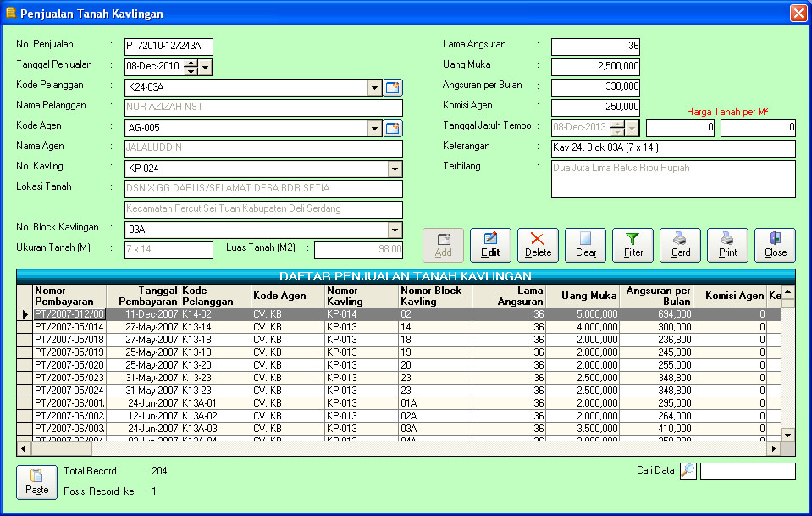Click the Edit button icon
This screenshot has height=516, width=812.
490,239
